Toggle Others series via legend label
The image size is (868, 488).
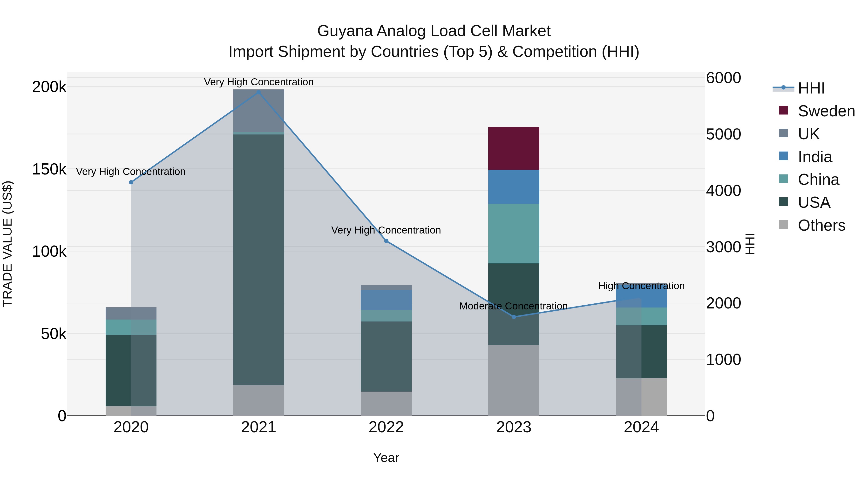pos(821,225)
